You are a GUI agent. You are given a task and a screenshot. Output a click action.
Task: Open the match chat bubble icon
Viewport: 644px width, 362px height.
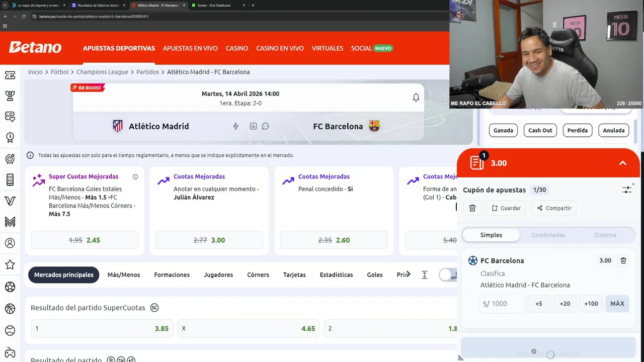pyautogui.click(x=265, y=126)
